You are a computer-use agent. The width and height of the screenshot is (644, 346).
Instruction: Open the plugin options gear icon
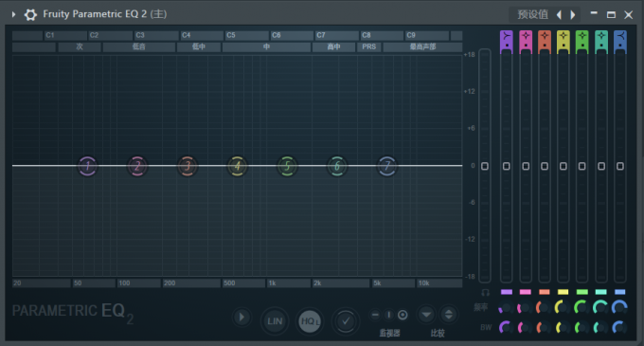point(30,14)
